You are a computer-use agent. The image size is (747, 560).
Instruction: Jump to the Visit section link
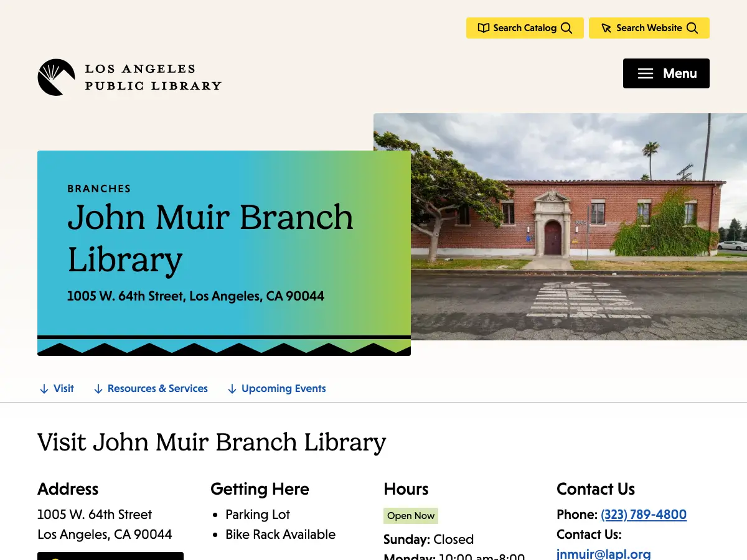pyautogui.click(x=57, y=388)
